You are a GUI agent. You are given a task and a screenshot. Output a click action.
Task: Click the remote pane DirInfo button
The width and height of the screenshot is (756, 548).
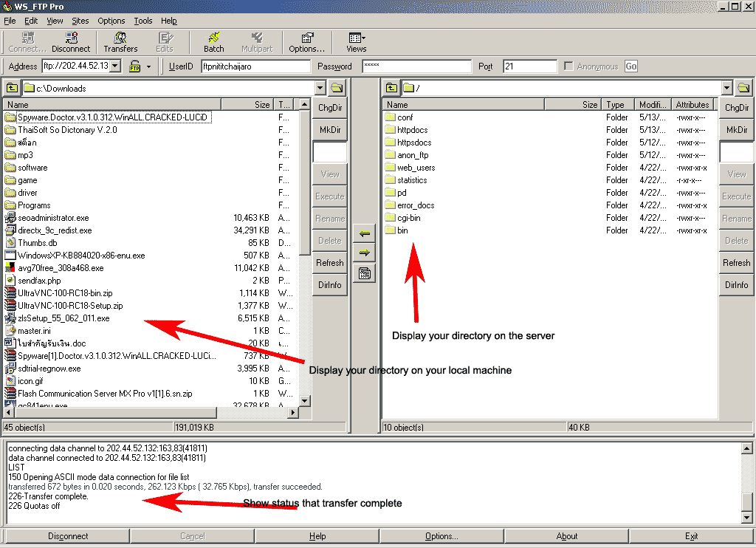pyautogui.click(x=737, y=285)
